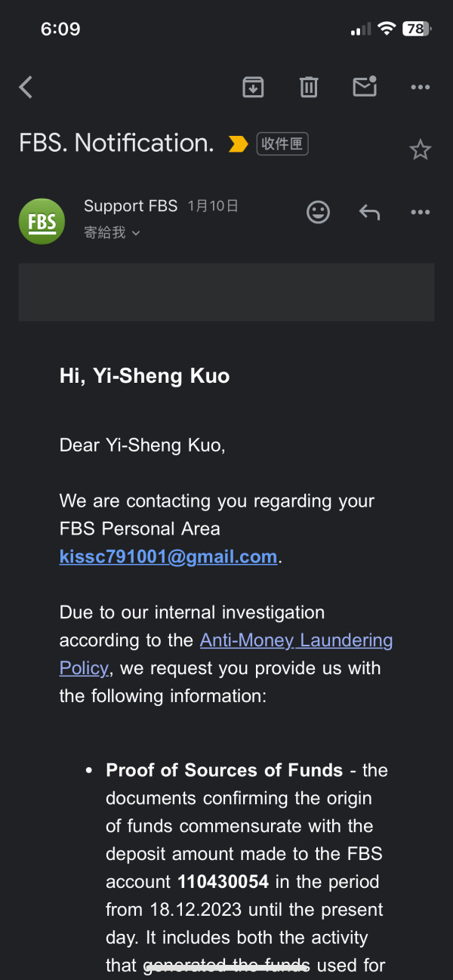Screen dimensions: 453x980
Task: Tap the dark banner at top of email
Action: [226, 292]
